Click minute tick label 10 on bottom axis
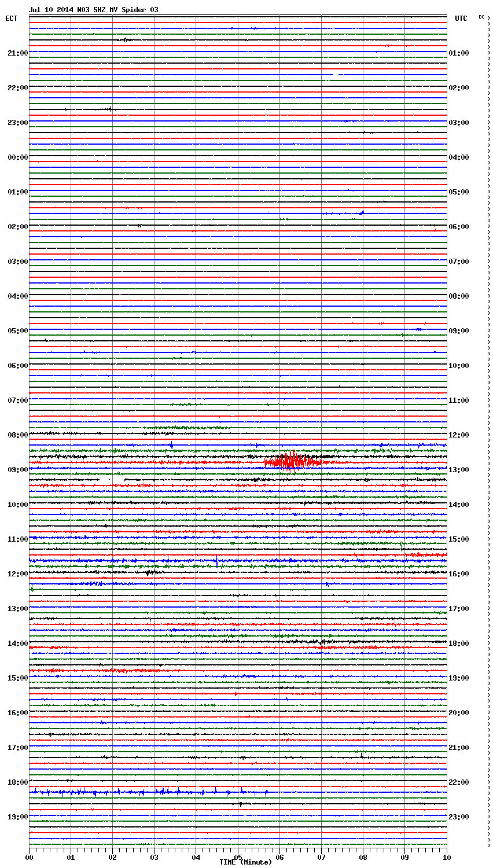This screenshot has height=868, width=493. pyautogui.click(x=446, y=857)
